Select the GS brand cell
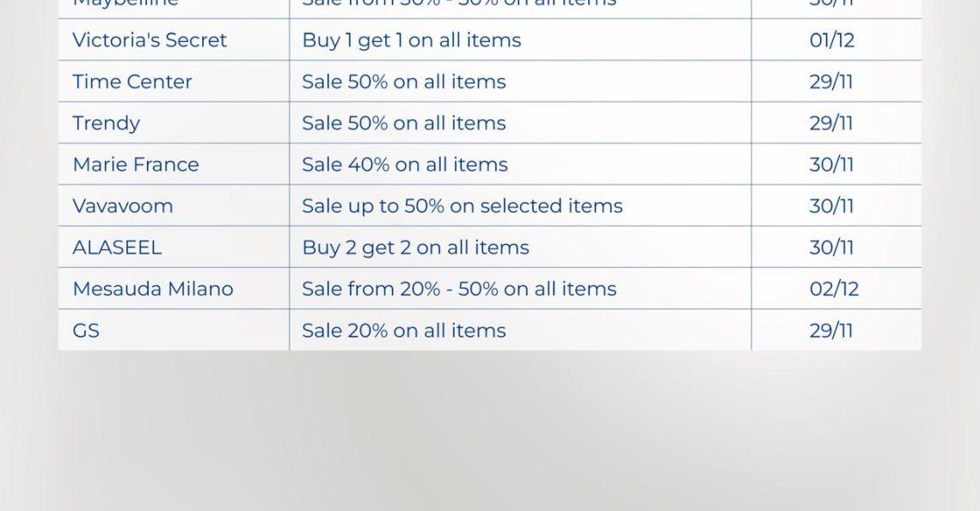 pyautogui.click(x=86, y=331)
